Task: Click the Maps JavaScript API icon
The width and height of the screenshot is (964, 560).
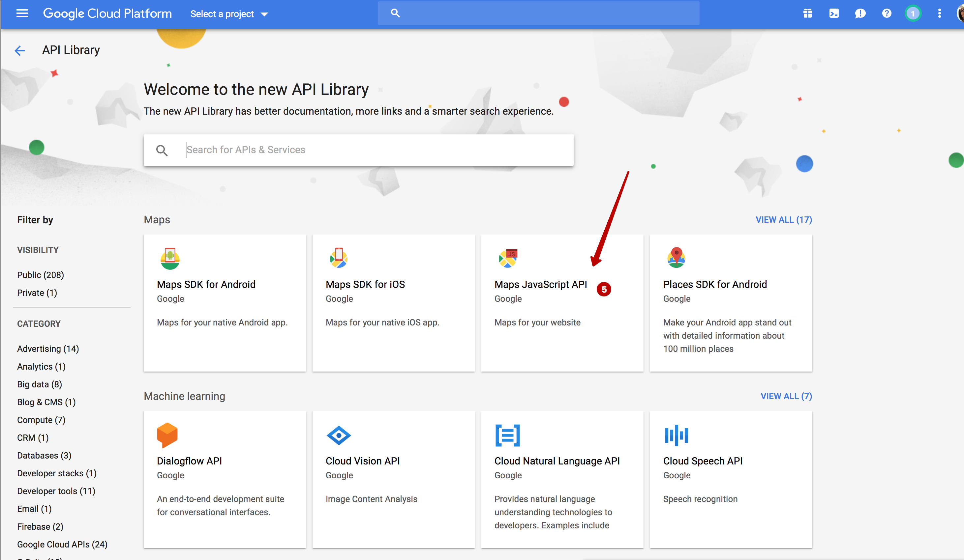Action: point(508,258)
